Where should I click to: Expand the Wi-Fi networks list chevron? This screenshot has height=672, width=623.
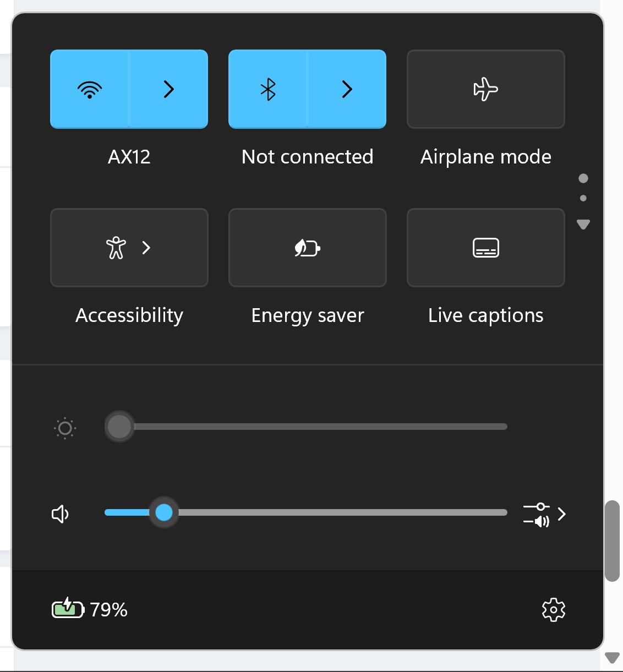coord(168,89)
